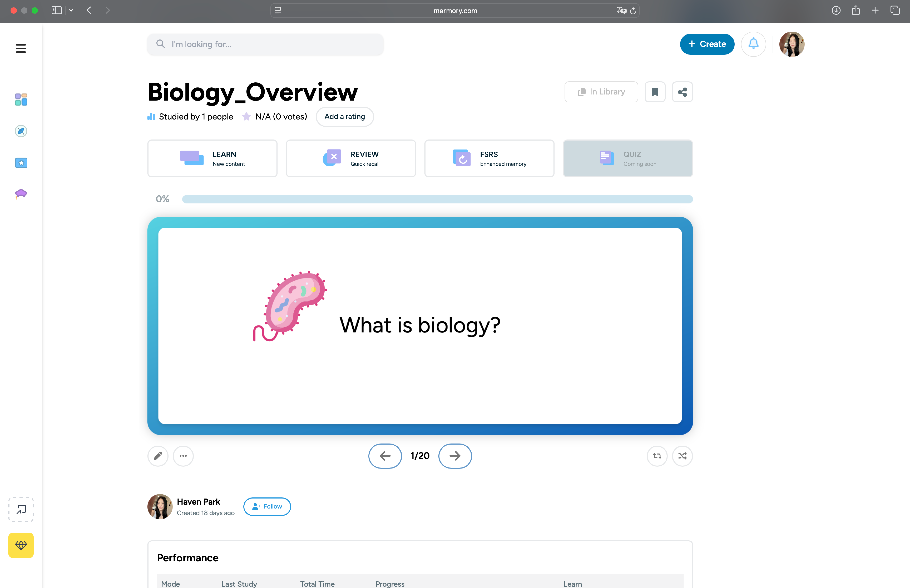Click the compass explore icon in sidebar
This screenshot has width=910, height=588.
click(x=21, y=131)
